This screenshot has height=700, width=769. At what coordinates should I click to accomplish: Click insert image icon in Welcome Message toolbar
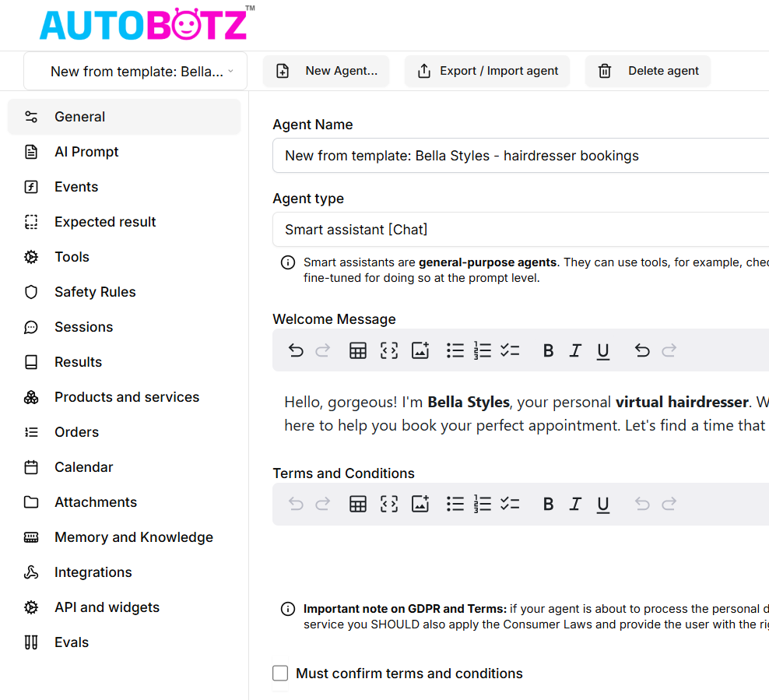(420, 350)
